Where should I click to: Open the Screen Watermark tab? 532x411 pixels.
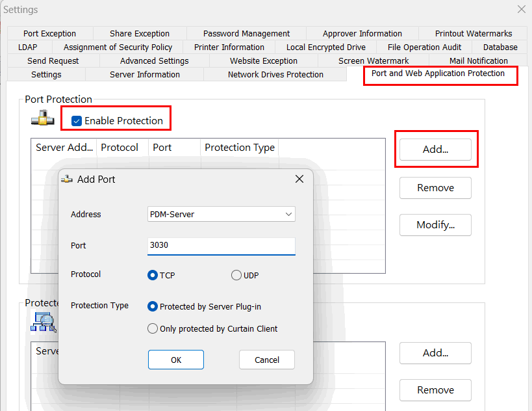click(374, 61)
